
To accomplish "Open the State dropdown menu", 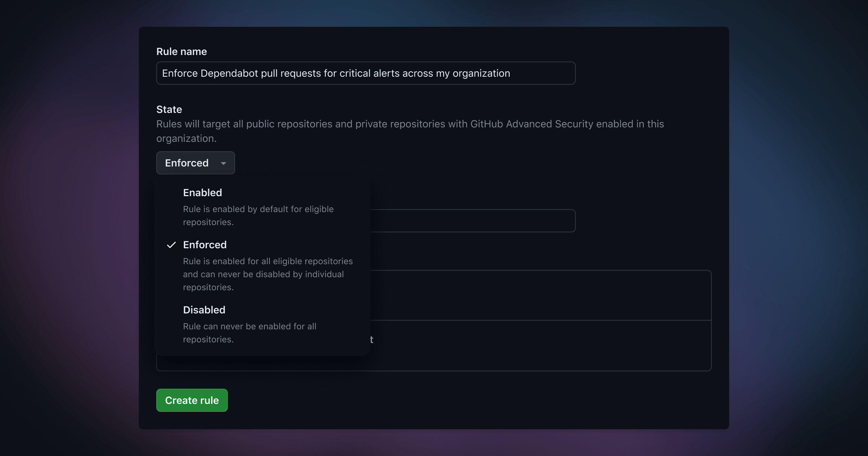I will pos(195,162).
